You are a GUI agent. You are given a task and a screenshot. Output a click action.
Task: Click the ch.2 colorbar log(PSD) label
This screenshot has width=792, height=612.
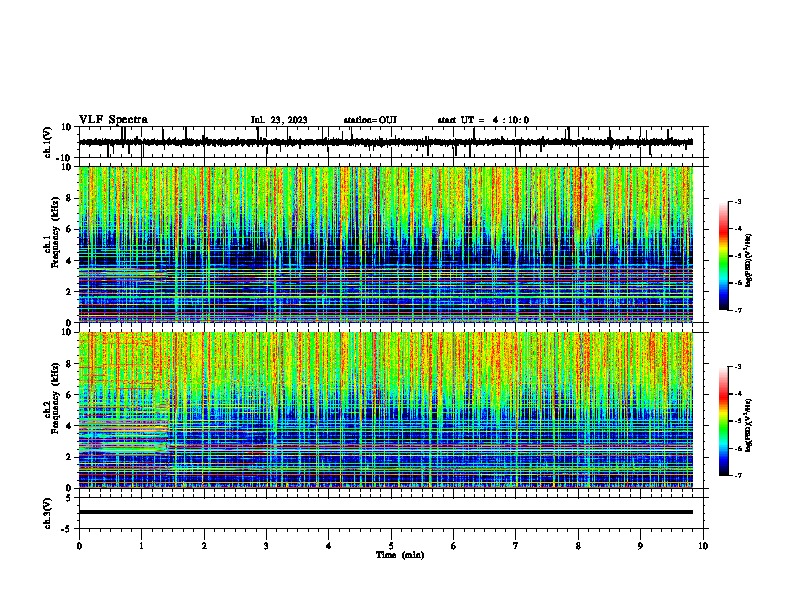pos(748,425)
